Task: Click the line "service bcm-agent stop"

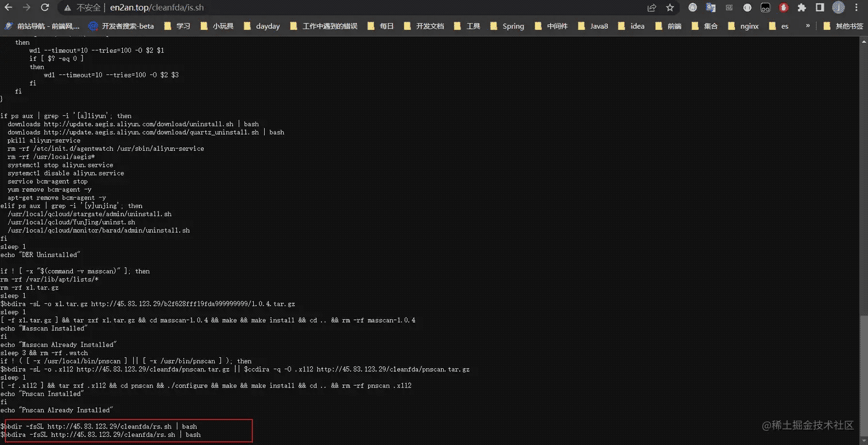Action: (x=48, y=181)
